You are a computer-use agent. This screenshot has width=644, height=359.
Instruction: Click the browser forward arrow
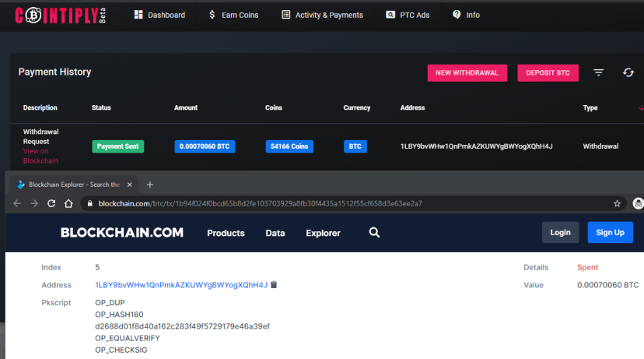pos(34,203)
